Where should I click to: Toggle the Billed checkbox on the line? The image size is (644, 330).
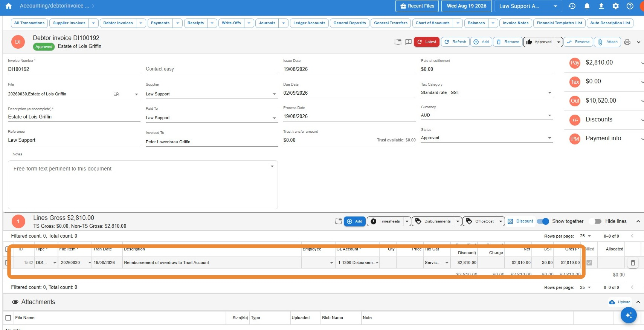(x=589, y=263)
